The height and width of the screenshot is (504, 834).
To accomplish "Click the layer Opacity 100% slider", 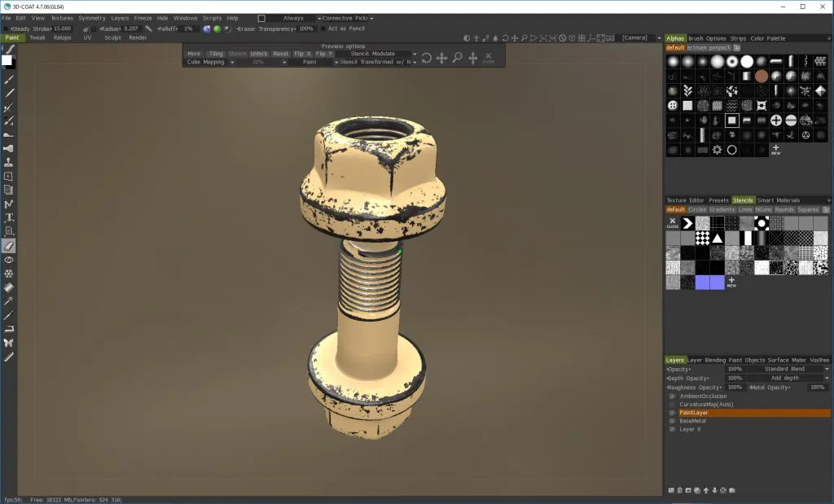I will tap(735, 369).
